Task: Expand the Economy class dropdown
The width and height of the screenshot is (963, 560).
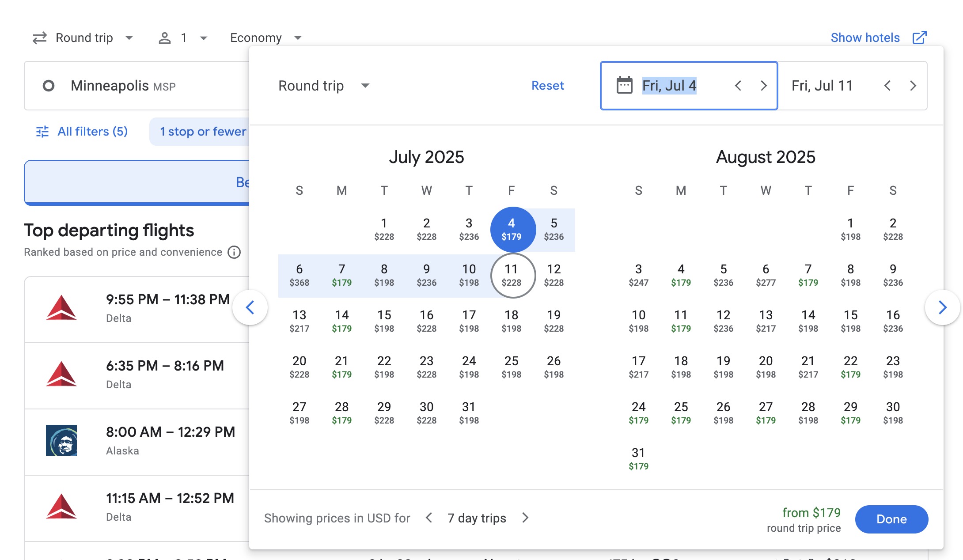Action: coord(265,38)
